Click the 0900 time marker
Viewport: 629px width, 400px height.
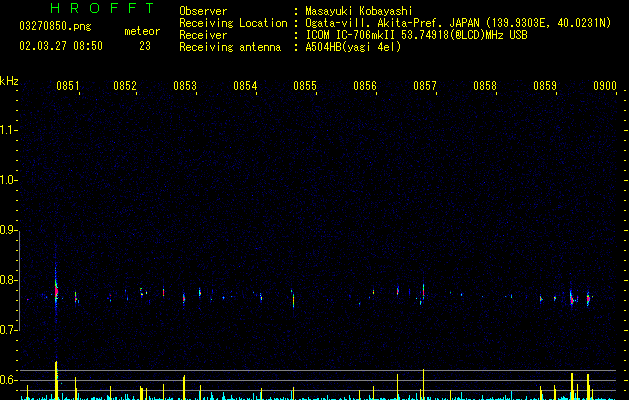605,85
